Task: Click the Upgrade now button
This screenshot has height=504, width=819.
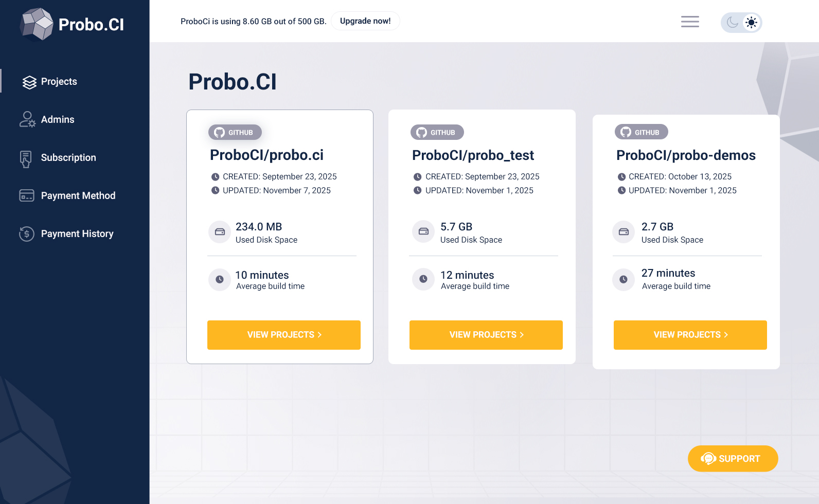Action: click(365, 21)
